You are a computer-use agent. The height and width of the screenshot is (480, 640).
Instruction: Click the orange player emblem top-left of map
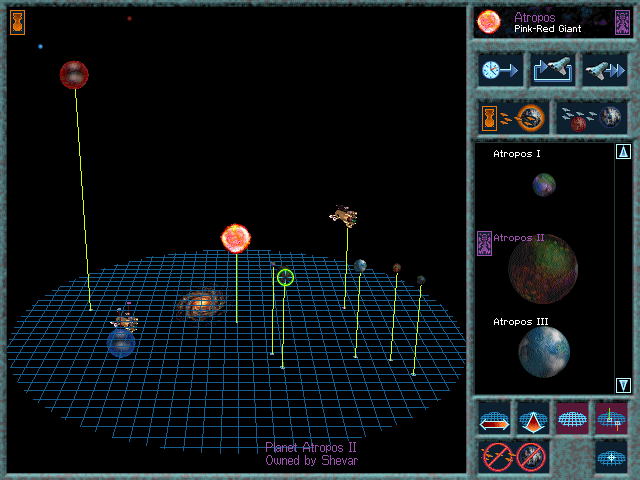18,22
